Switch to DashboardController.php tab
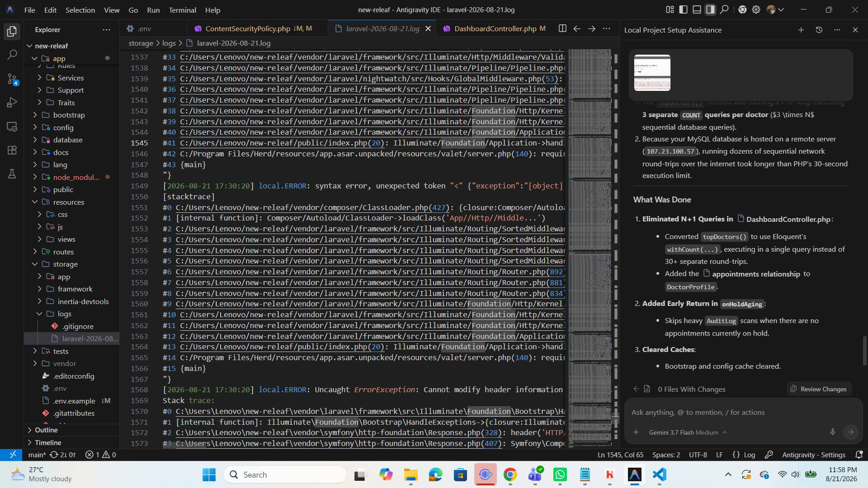Viewport: 868px width, 488px height. click(495, 28)
